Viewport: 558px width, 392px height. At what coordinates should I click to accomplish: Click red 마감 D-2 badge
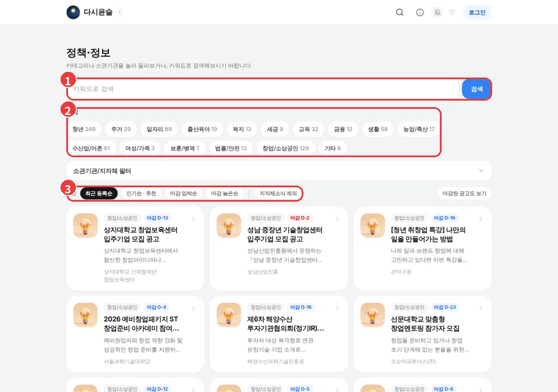click(x=300, y=218)
